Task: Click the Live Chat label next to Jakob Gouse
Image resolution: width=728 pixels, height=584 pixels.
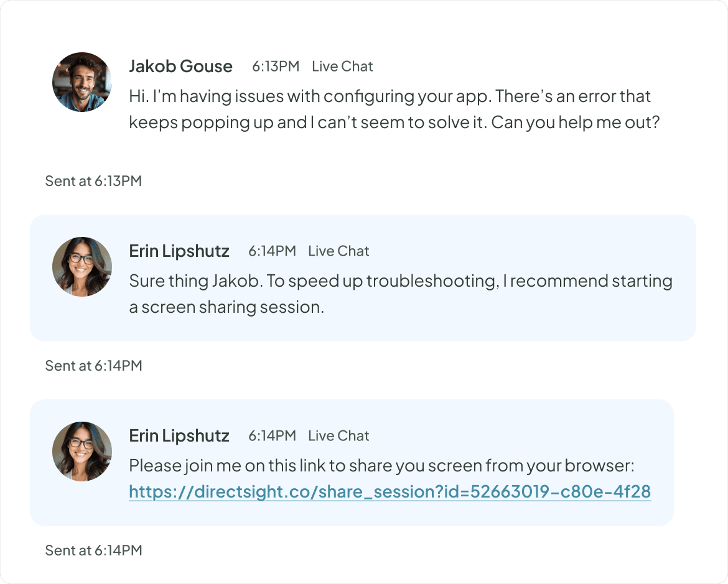Action: click(x=342, y=66)
